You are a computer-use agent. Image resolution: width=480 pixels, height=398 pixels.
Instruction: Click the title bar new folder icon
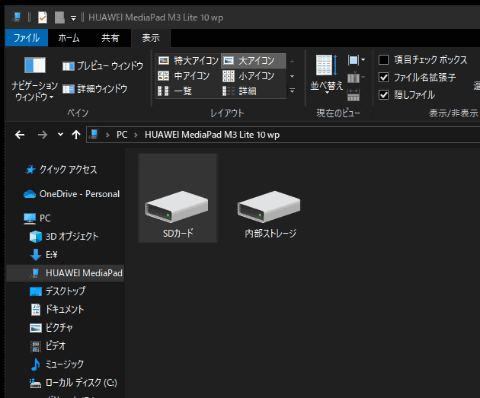[x=60, y=17]
